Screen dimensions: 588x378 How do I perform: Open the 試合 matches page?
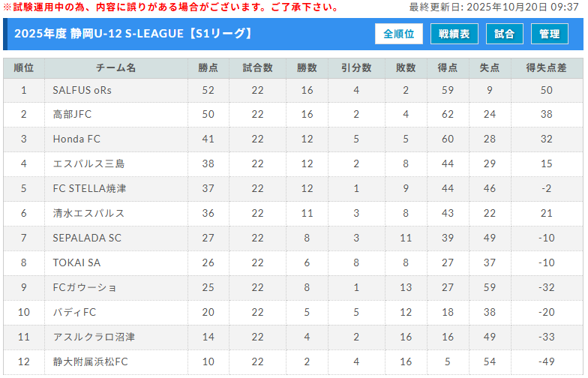(x=505, y=34)
